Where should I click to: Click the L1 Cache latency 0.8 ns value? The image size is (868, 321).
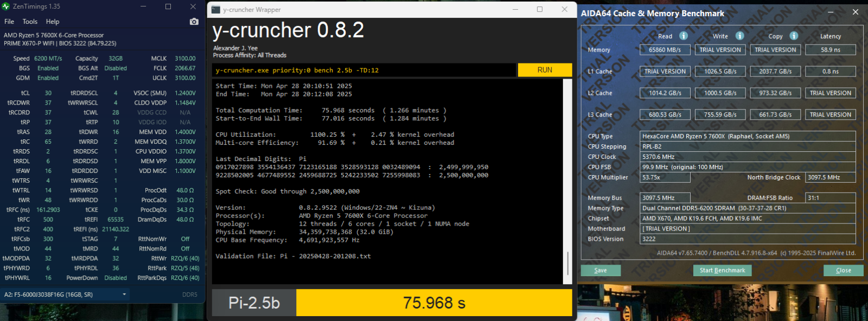[831, 72]
